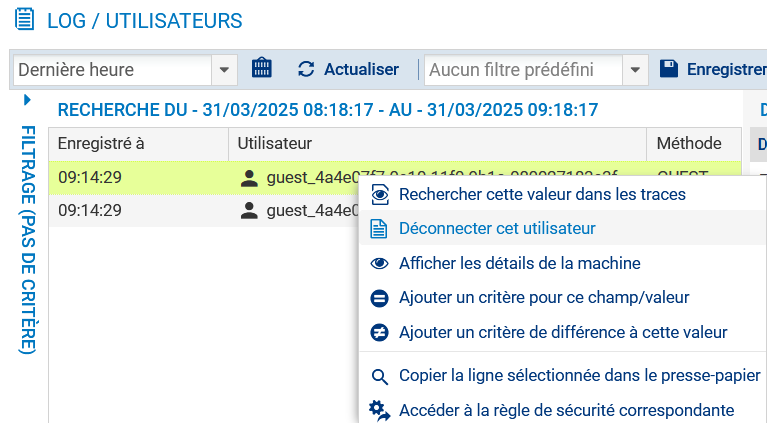This screenshot has width=767, height=423.
Task: Sort by the 'Enregistré à' column header
Action: point(100,144)
